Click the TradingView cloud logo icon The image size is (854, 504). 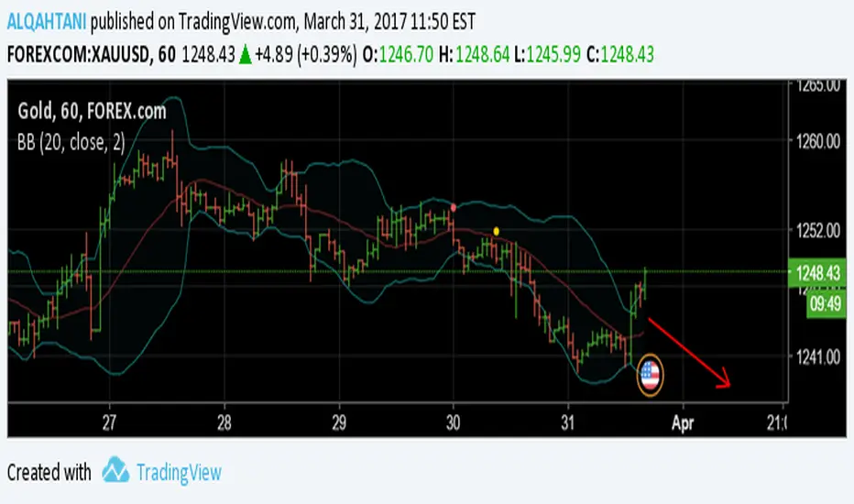coord(116,470)
